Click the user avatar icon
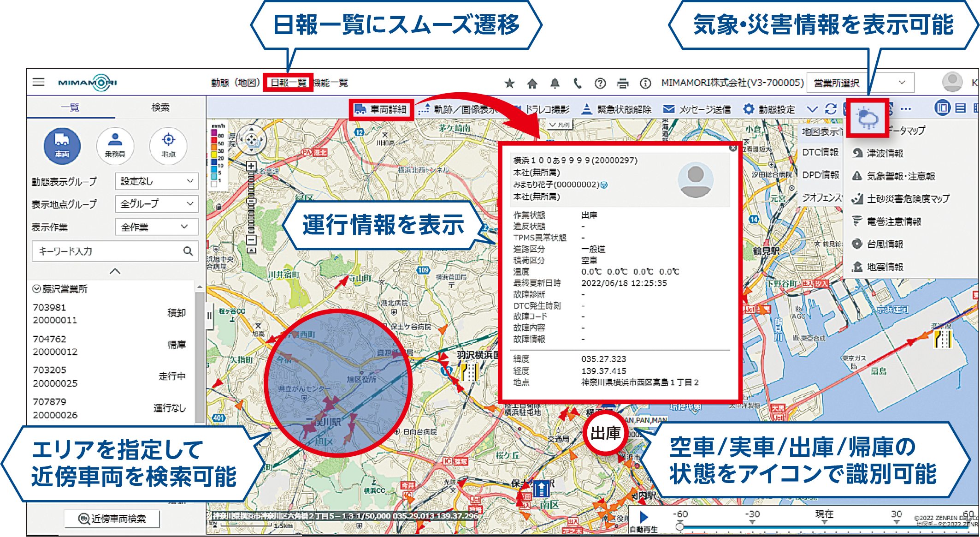The image size is (980, 537). tap(952, 82)
